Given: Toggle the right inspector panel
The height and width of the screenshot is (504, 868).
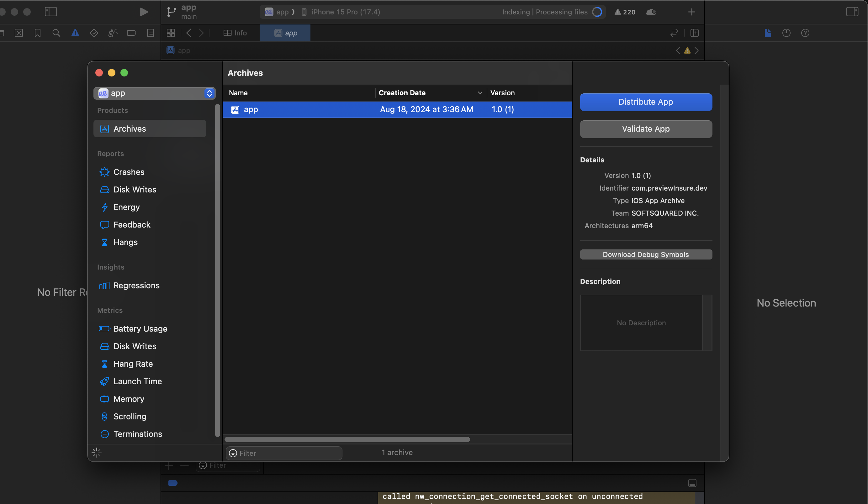Looking at the screenshot, I should point(852,12).
